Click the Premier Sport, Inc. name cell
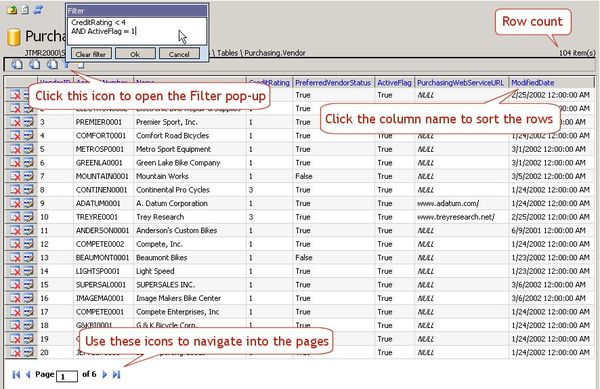Screen dimensions: 600x389 (167, 122)
